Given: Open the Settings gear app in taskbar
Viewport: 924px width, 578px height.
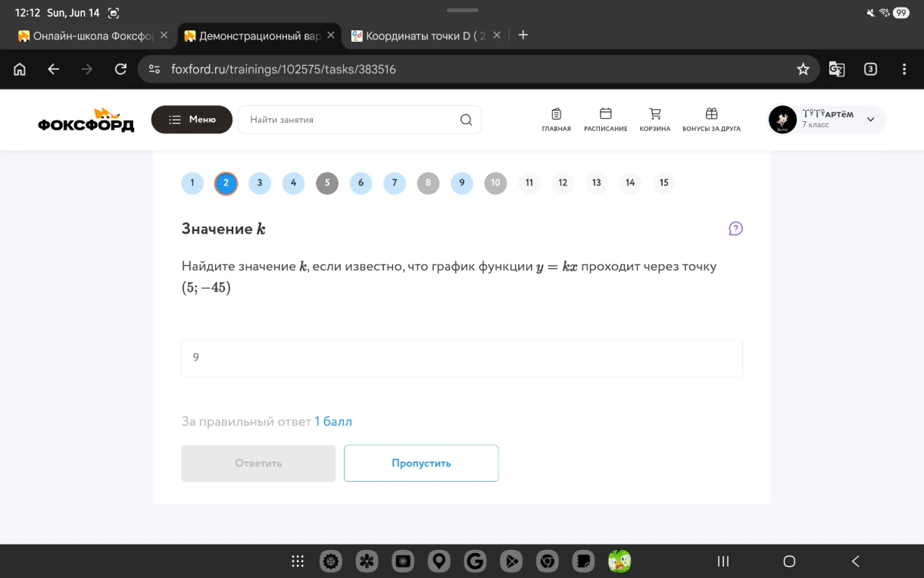Looking at the screenshot, I should coord(331,561).
